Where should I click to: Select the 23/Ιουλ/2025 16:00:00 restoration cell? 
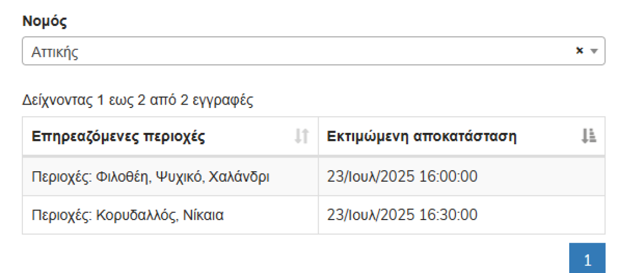pos(402,176)
